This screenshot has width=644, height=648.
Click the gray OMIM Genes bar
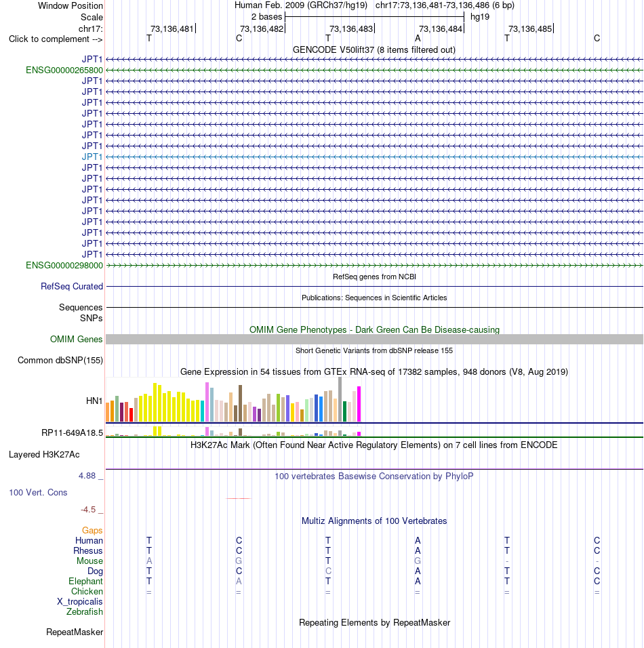tap(374, 340)
